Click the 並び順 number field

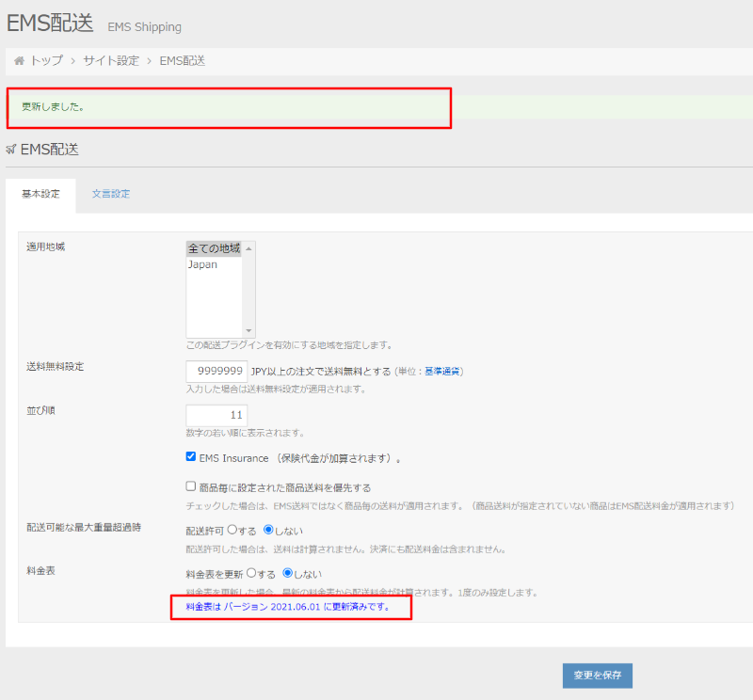click(x=216, y=415)
